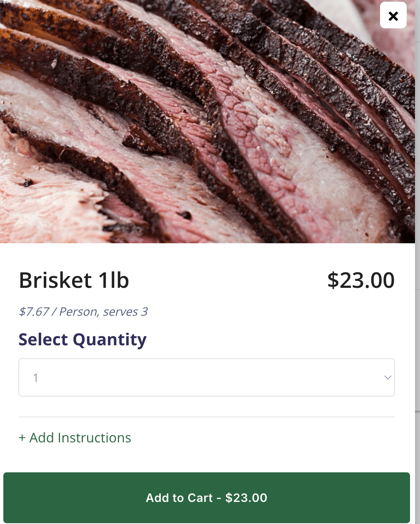Click the sliced brisket photo

tap(207, 122)
